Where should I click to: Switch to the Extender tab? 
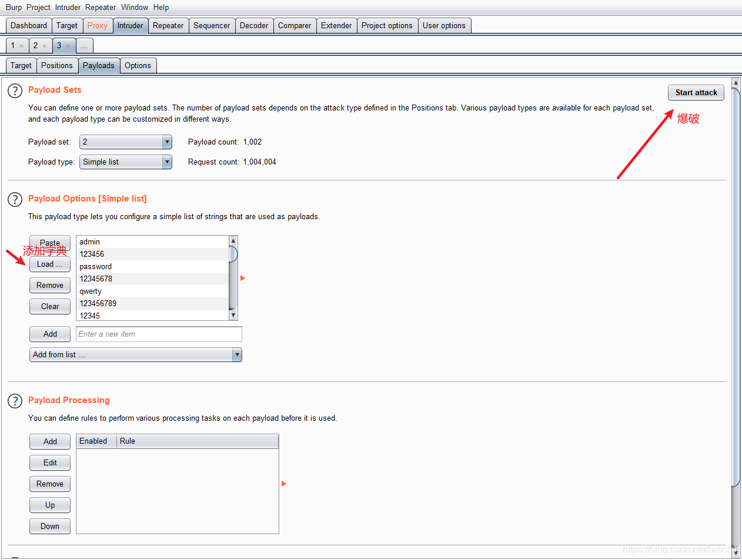click(336, 25)
